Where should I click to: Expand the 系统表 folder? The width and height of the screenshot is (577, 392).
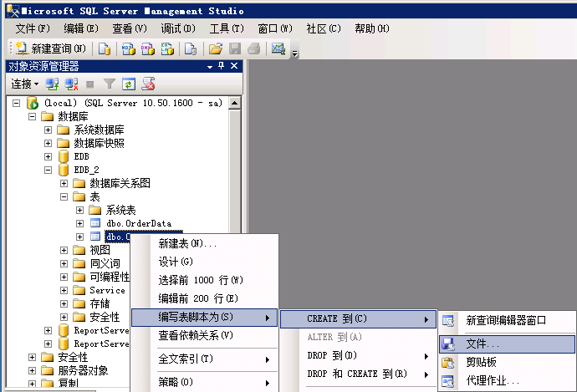tap(79, 210)
